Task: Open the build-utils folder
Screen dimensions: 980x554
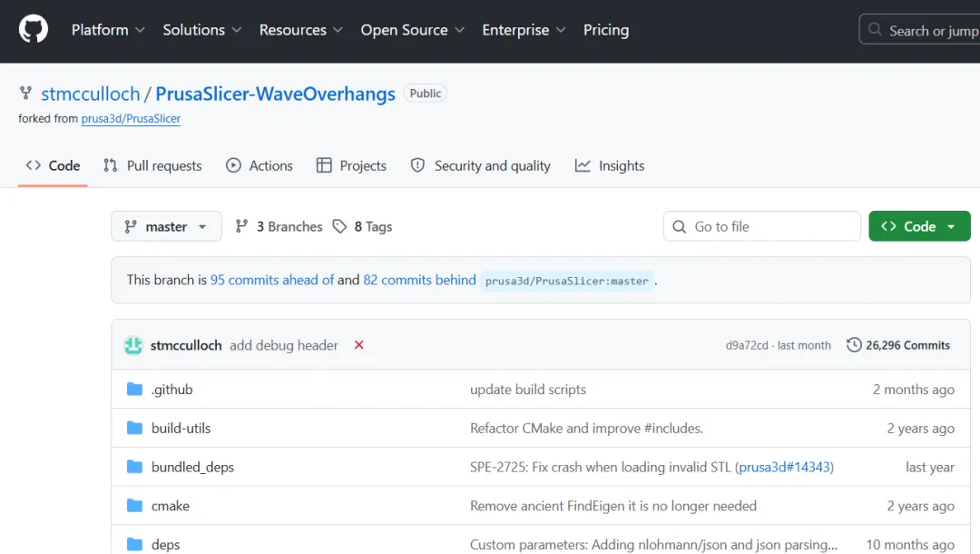Action: 181,429
